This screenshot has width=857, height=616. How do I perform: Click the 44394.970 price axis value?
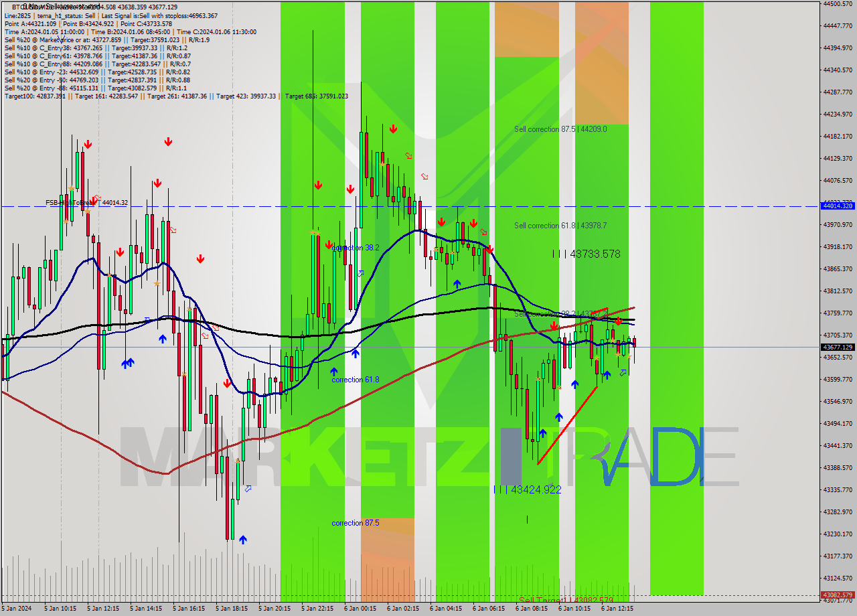tap(838, 48)
